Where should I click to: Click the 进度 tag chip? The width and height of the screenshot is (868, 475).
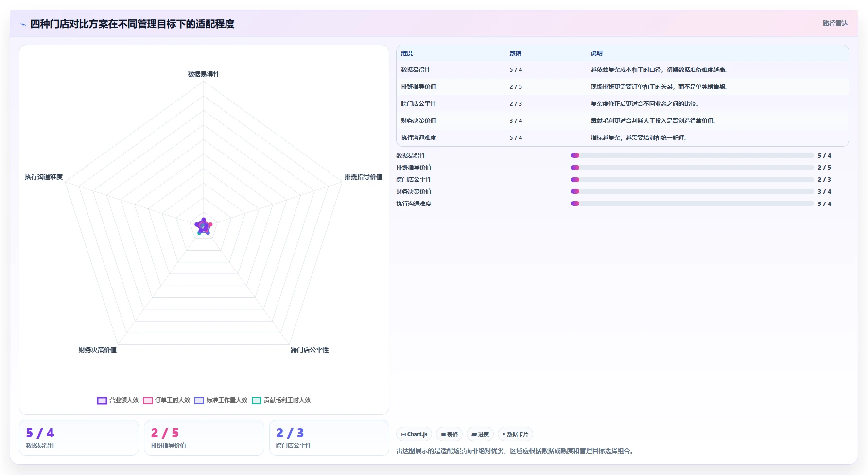[480, 434]
